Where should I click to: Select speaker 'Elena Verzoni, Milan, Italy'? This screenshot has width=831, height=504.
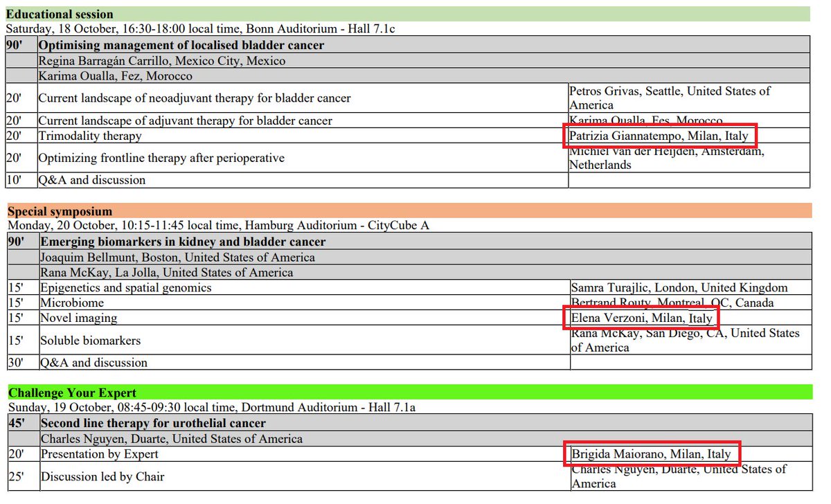pos(642,318)
